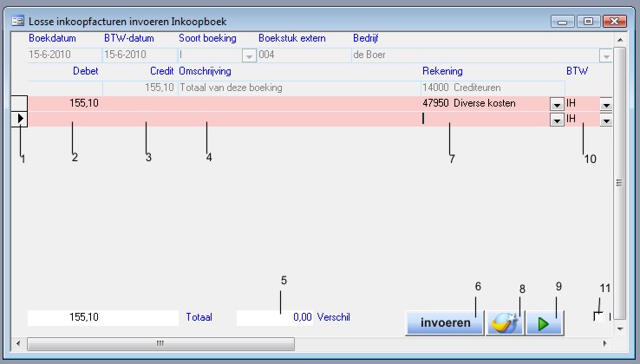
Task: Select the current row arrow marker
Action: pos(20,119)
